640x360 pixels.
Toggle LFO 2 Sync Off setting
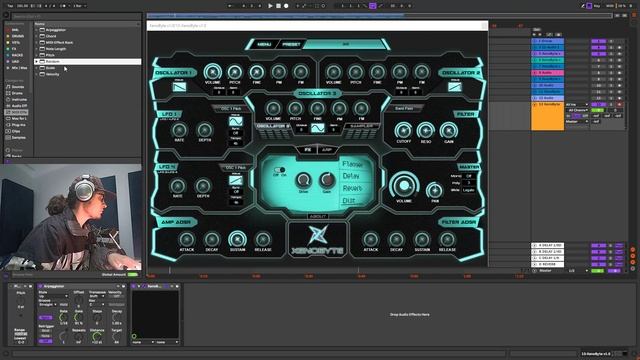click(x=236, y=192)
